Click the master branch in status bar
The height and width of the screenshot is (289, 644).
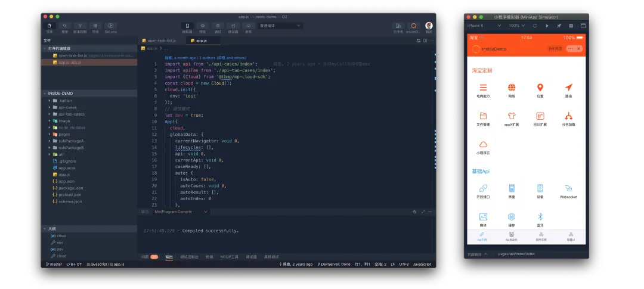pyautogui.click(x=54, y=264)
